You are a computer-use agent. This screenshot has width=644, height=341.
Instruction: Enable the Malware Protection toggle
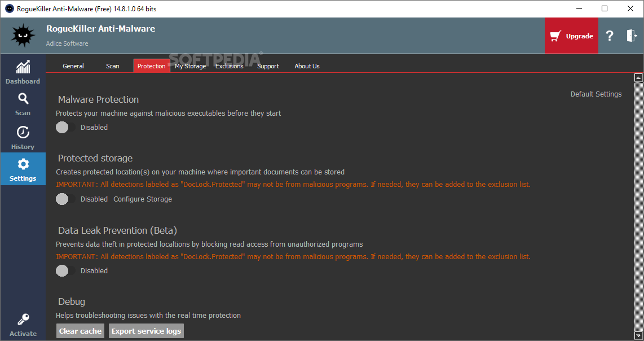click(66, 128)
